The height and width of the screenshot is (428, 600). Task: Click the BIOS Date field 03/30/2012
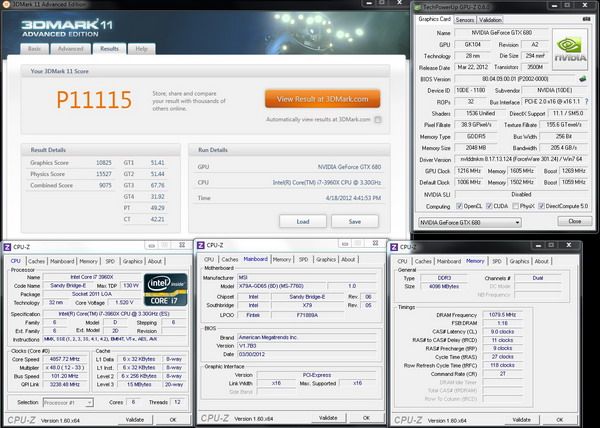[x=307, y=354]
